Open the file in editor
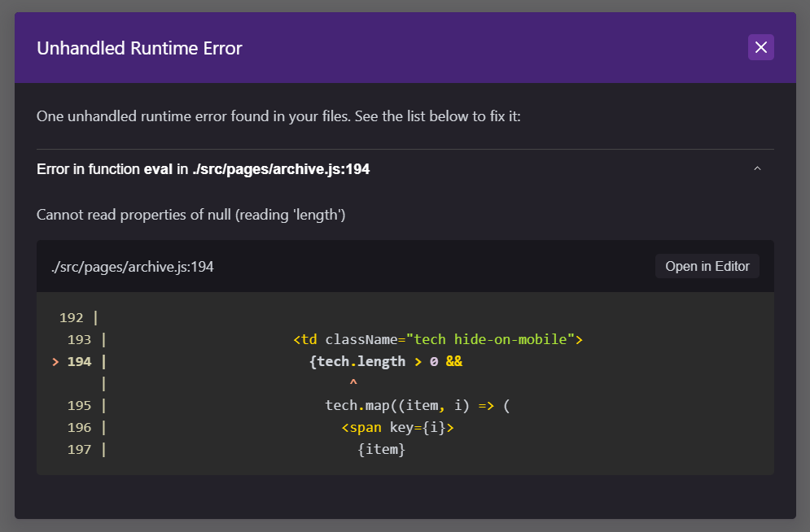810x532 pixels. click(x=707, y=265)
